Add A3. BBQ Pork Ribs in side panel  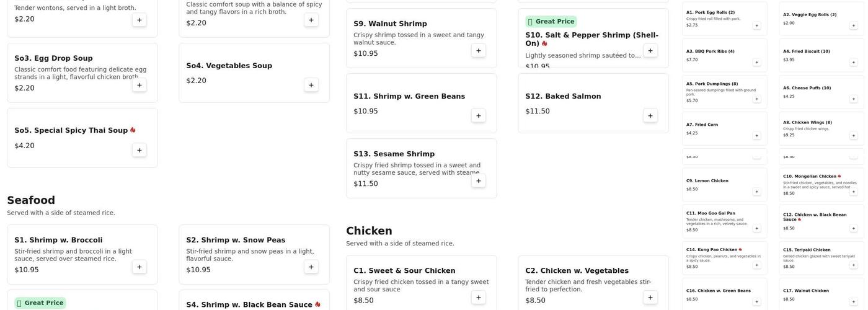pos(756,62)
